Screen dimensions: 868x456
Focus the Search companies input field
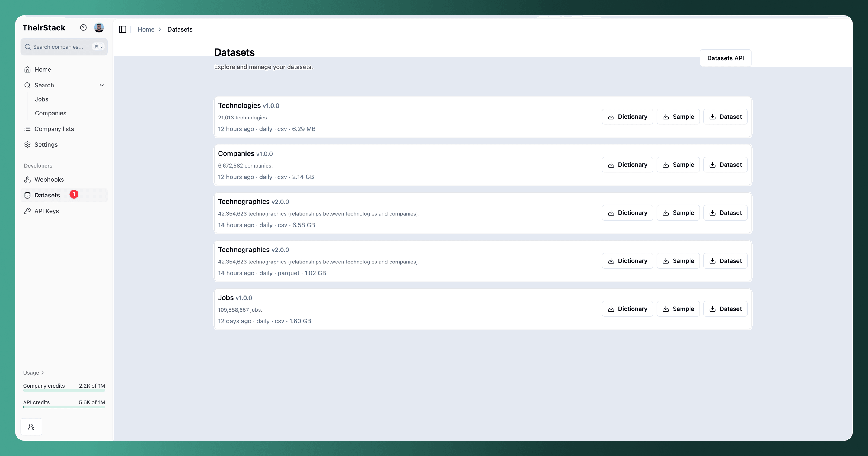(x=58, y=47)
